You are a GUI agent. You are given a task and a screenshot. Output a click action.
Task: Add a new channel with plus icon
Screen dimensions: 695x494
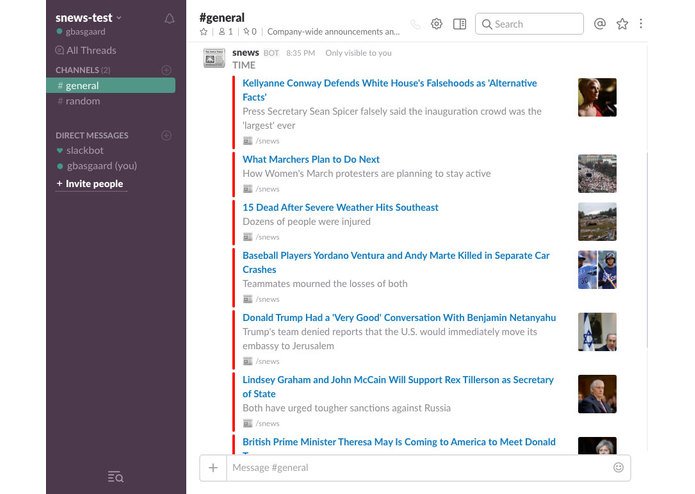pyautogui.click(x=166, y=70)
